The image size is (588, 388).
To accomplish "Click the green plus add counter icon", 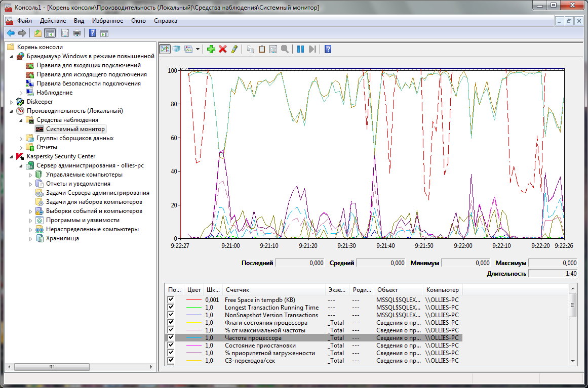I will point(211,49).
